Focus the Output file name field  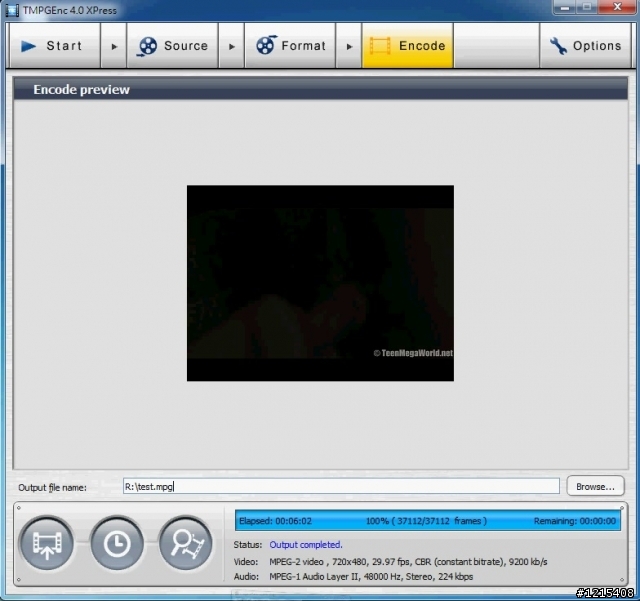pos(341,486)
